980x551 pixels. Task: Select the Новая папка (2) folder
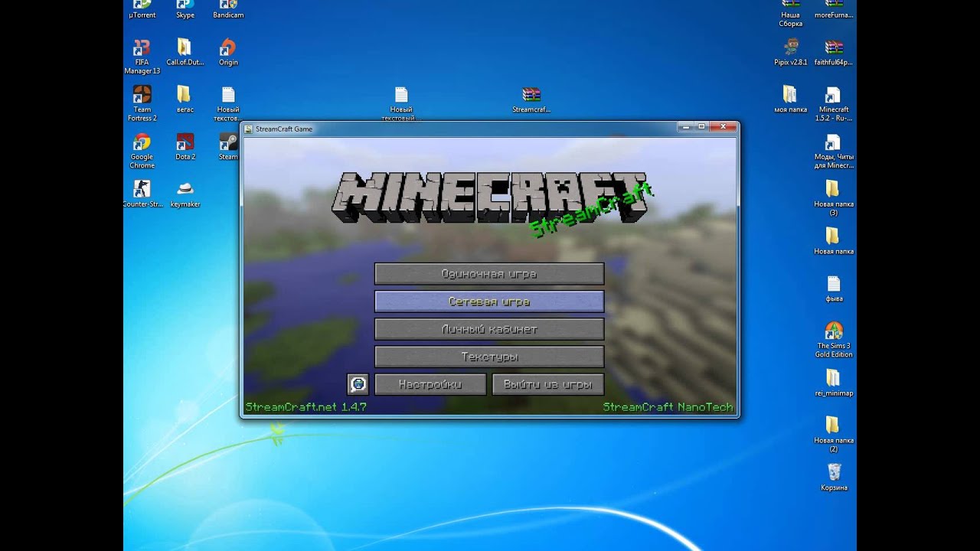coord(834,434)
